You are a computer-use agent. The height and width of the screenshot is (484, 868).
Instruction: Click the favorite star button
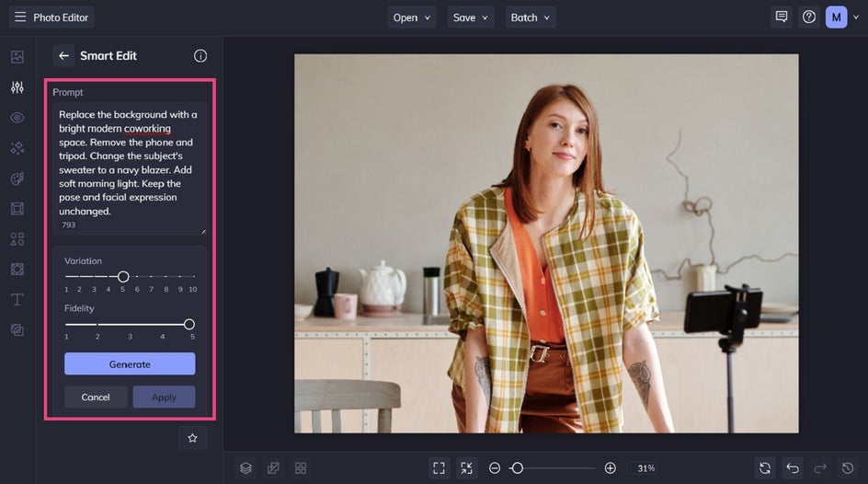[193, 438]
